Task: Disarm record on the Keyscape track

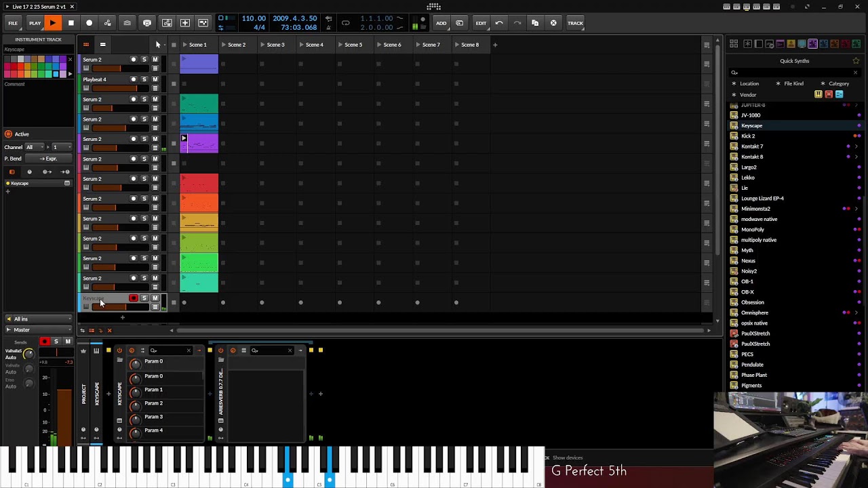Action: coord(134,298)
